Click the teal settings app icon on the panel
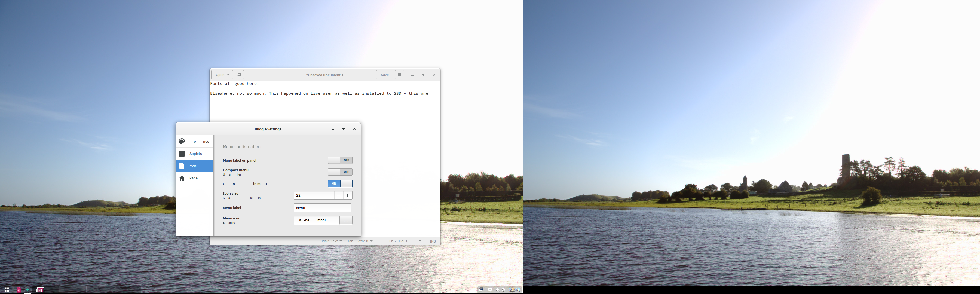 (28, 290)
